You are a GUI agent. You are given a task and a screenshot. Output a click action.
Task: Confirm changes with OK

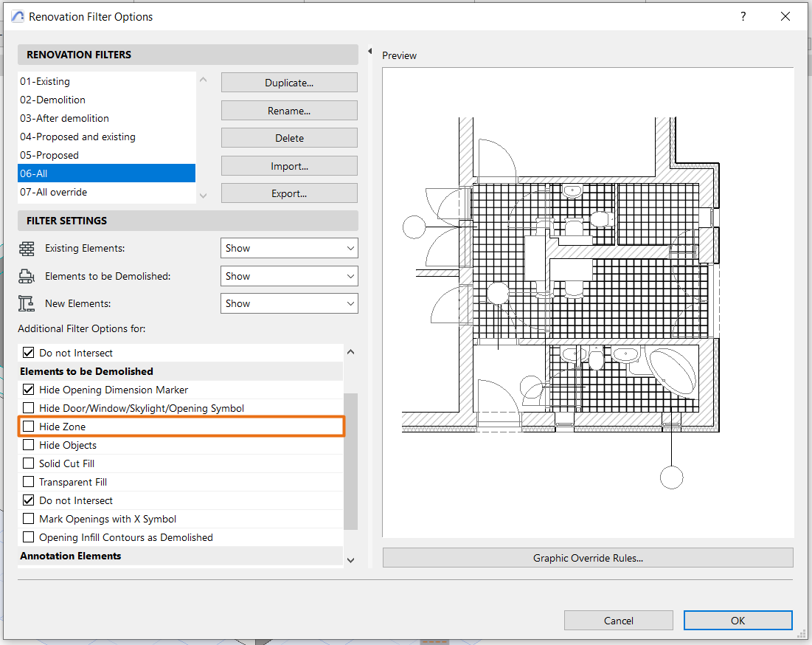coord(738,620)
